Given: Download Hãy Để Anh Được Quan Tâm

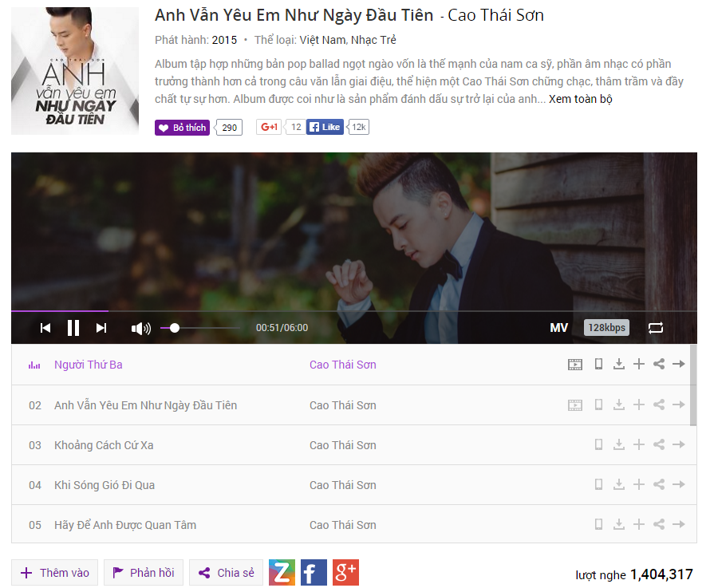Looking at the screenshot, I should pyautogui.click(x=618, y=524).
